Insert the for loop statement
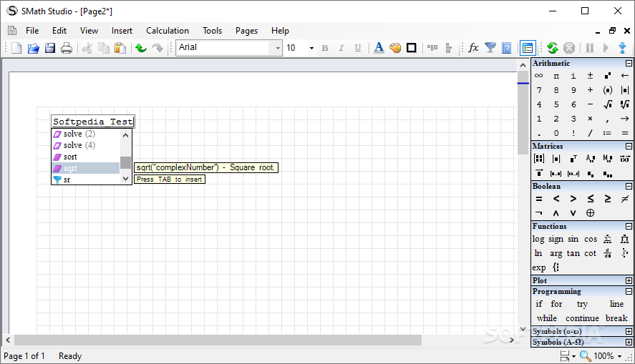The height and width of the screenshot is (364, 635). [556, 304]
